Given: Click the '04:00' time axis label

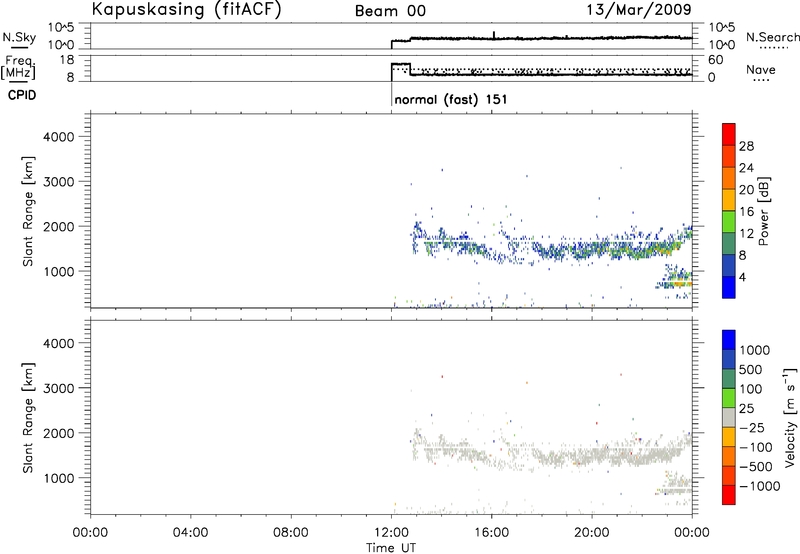Looking at the screenshot, I should coord(190,533).
